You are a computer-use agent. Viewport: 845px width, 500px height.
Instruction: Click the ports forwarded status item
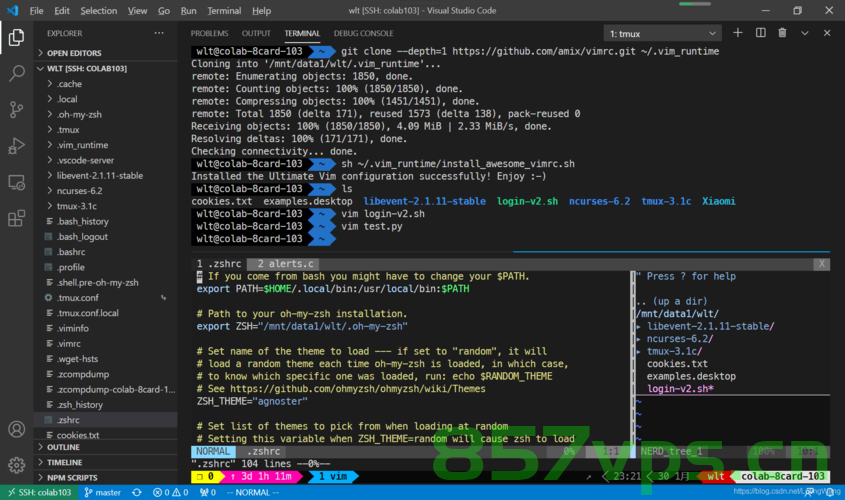point(208,492)
